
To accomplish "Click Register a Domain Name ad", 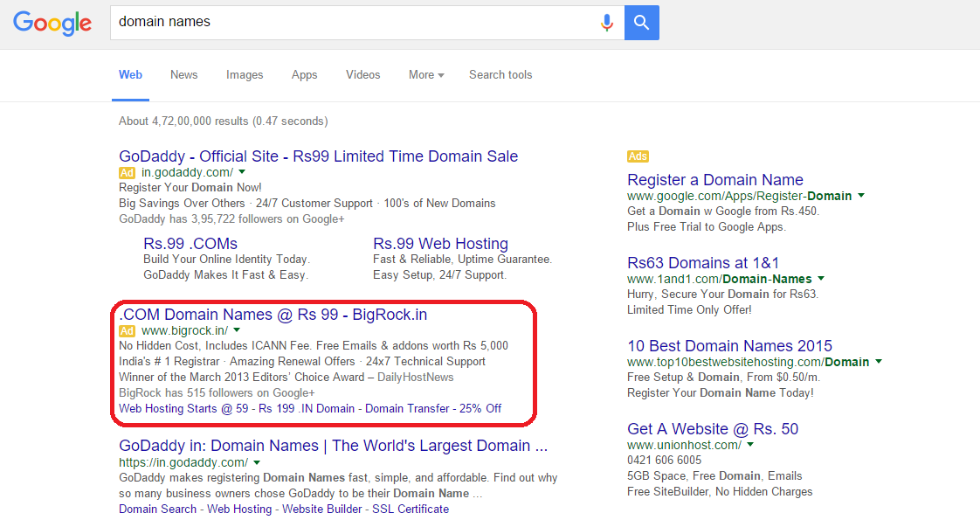I will pyautogui.click(x=714, y=180).
